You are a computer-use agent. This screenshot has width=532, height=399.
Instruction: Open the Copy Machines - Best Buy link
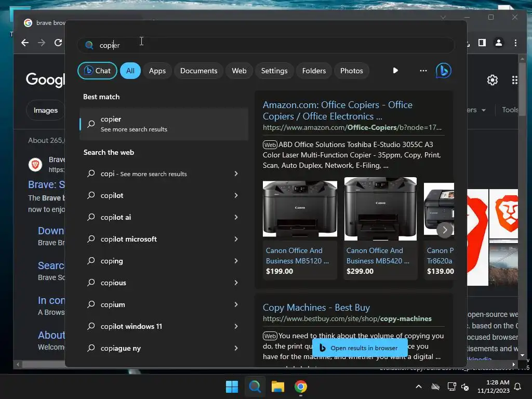tap(316, 308)
